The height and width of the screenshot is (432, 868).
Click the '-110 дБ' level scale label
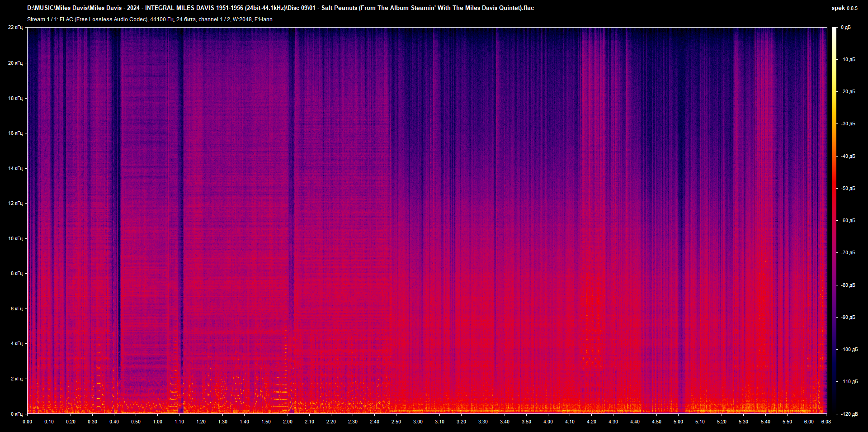[x=849, y=381]
